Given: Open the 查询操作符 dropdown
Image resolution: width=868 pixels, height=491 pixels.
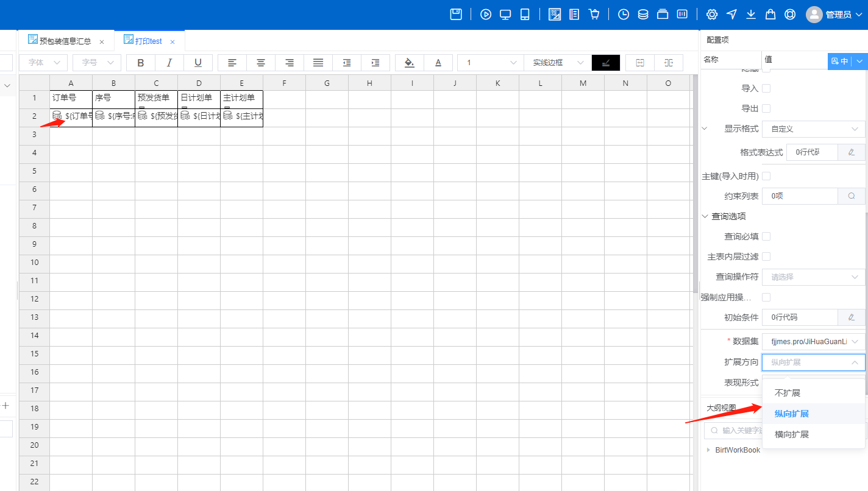Looking at the screenshot, I should pyautogui.click(x=813, y=277).
